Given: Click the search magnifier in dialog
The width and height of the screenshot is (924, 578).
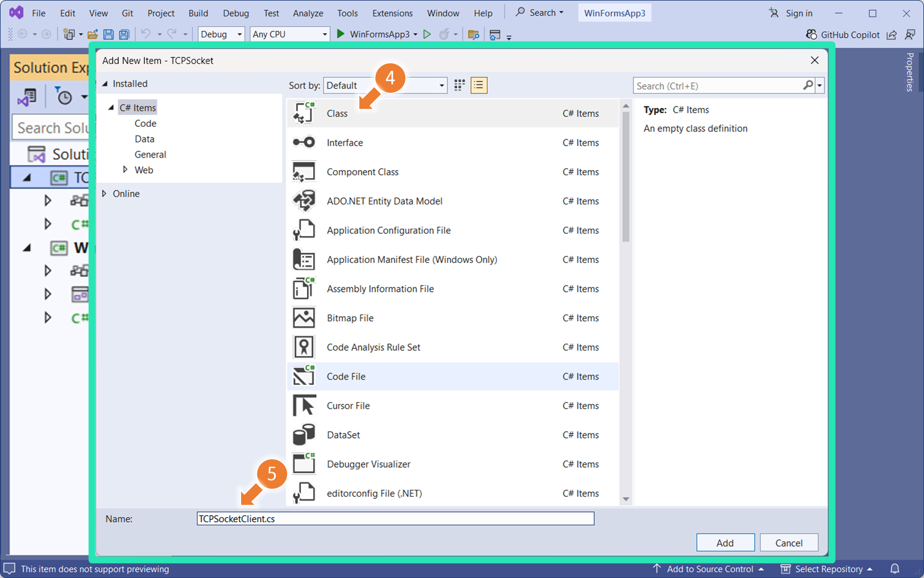Looking at the screenshot, I should (807, 85).
